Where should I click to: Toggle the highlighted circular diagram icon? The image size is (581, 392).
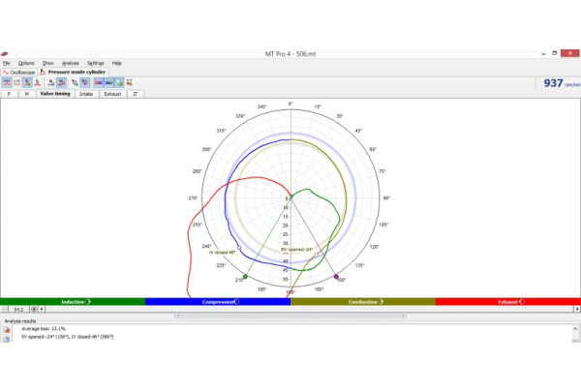click(85, 82)
